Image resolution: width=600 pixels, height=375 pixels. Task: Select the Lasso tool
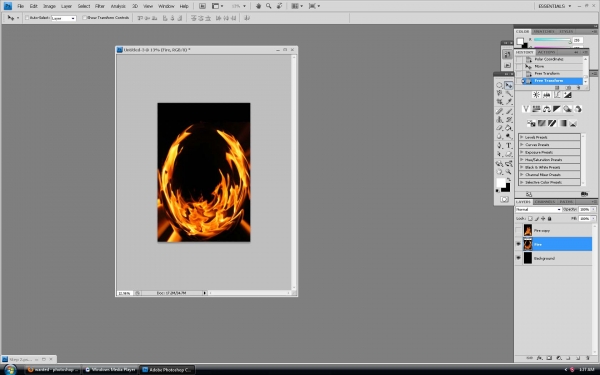499,94
